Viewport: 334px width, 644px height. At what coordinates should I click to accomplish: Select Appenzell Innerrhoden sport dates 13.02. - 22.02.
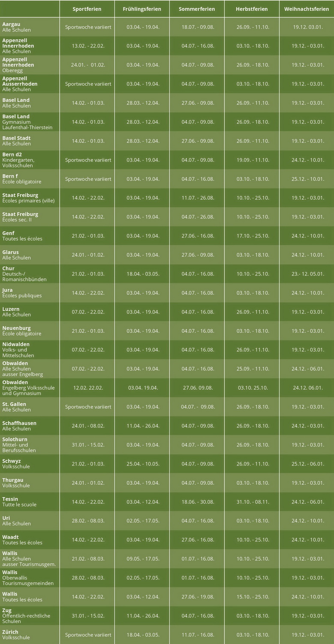[x=88, y=46]
